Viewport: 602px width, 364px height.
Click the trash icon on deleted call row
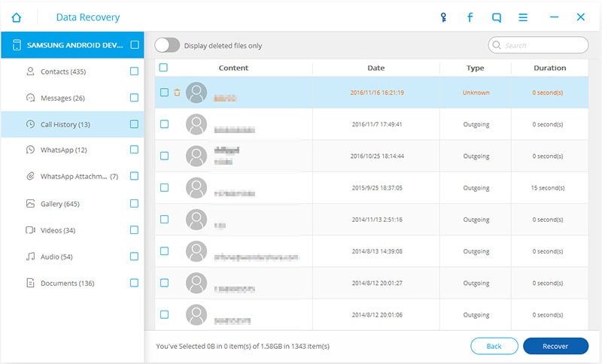click(177, 93)
